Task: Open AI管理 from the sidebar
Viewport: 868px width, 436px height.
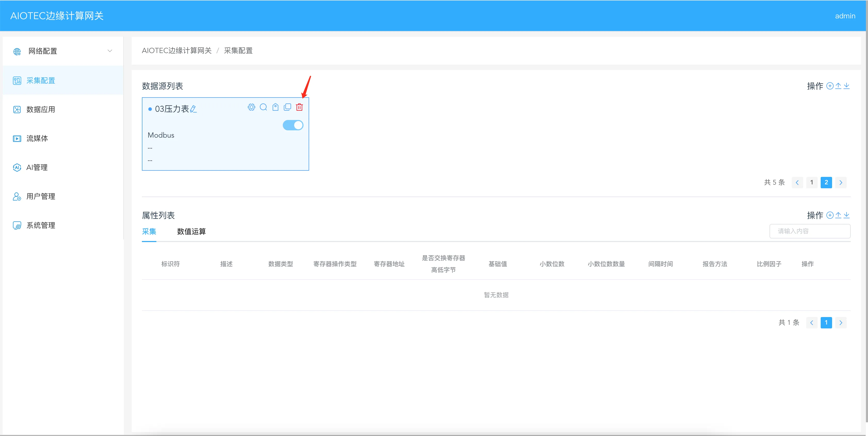Action: point(37,167)
